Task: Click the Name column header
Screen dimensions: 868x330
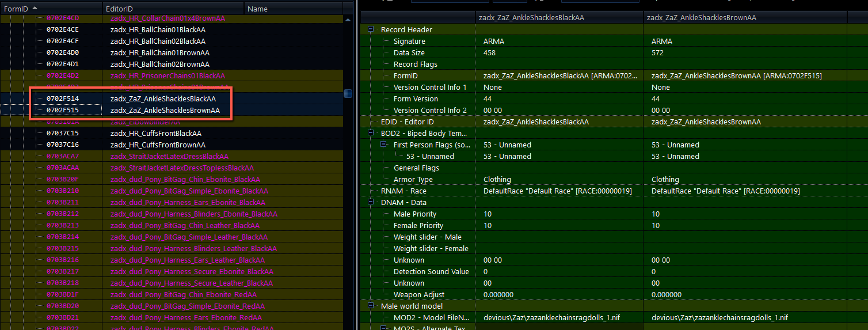Action: [294, 9]
